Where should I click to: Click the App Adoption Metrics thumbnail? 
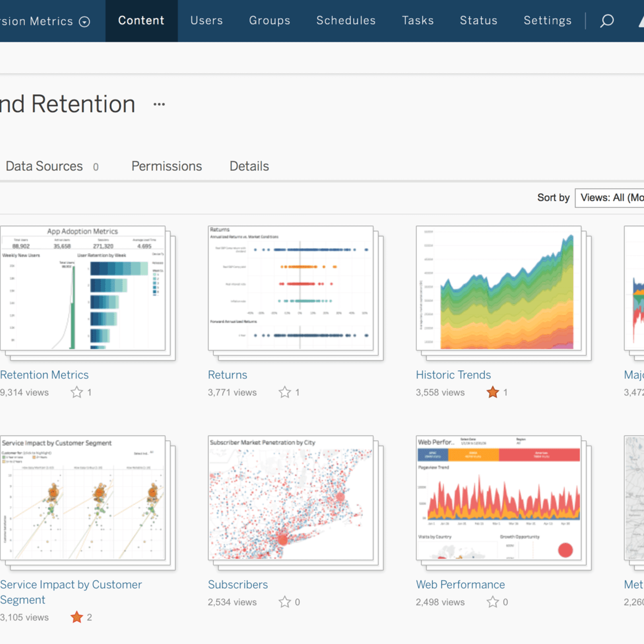click(83, 288)
